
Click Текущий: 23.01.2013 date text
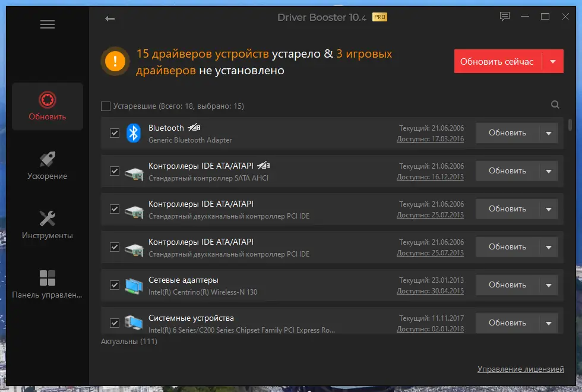point(431,280)
